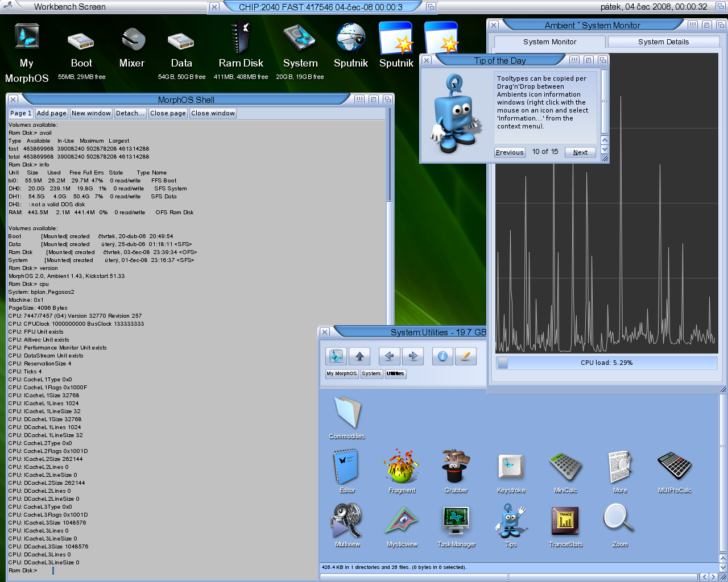Show the next tip of the day
Screen dimensions: 728x582
(580, 152)
